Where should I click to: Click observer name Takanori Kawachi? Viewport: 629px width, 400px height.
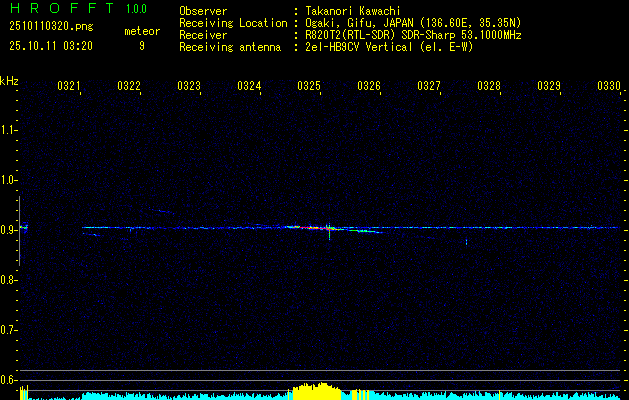pyautogui.click(x=353, y=11)
